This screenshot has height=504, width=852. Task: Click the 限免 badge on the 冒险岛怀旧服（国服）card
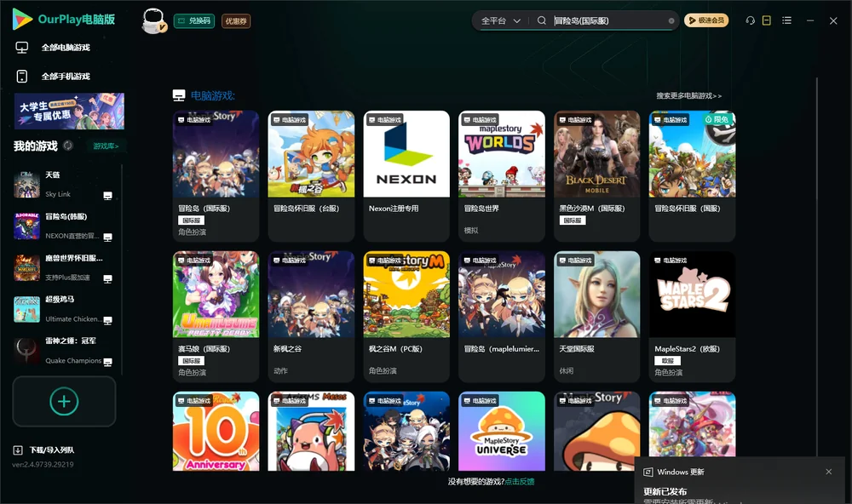coord(717,119)
